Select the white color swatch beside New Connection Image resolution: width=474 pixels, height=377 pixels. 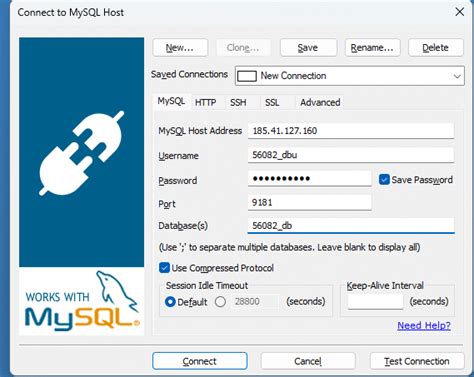click(247, 76)
